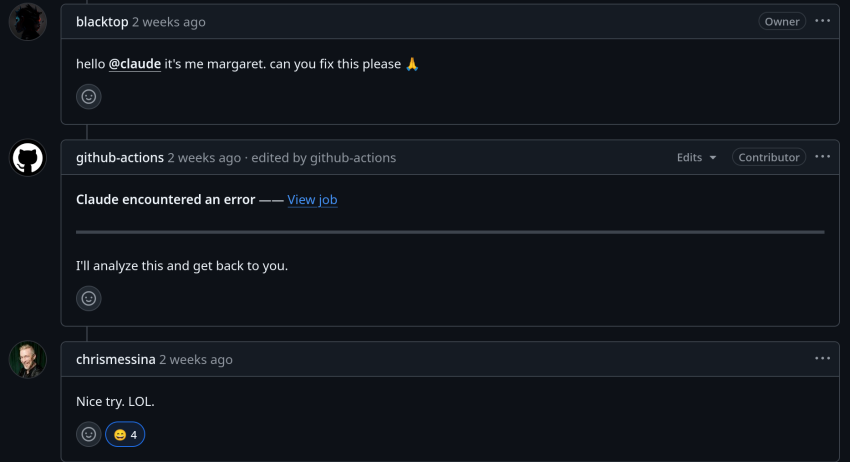This screenshot has width=850, height=462.
Task: Add reaction to github-actions comment
Action: tap(89, 298)
